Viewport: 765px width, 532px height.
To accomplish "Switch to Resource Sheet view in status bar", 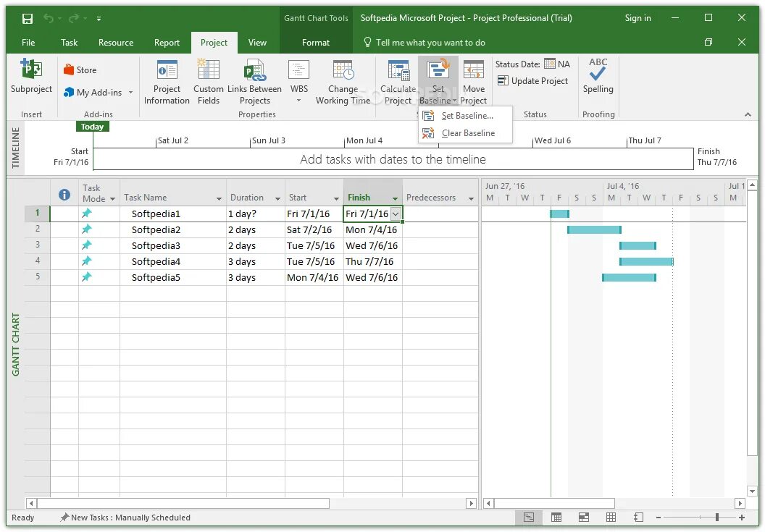I will click(611, 518).
